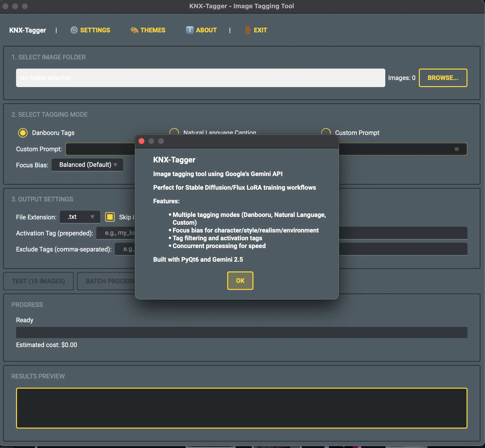This screenshot has height=448, width=485.
Task: Select Natural Language Caption mode
Action: (x=174, y=132)
